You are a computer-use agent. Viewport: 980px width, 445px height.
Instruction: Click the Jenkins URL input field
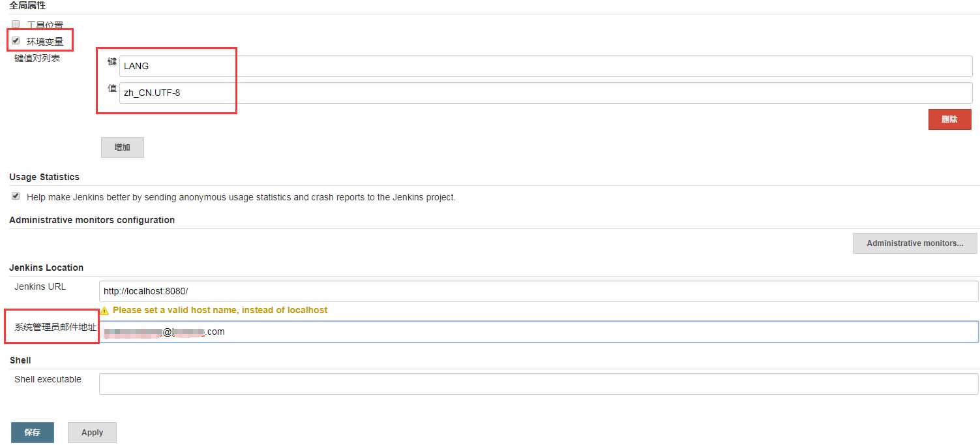[x=539, y=291]
